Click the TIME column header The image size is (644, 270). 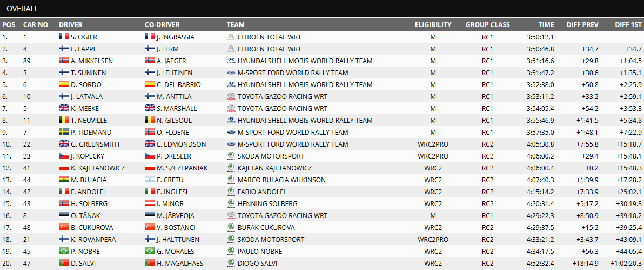[x=546, y=25]
